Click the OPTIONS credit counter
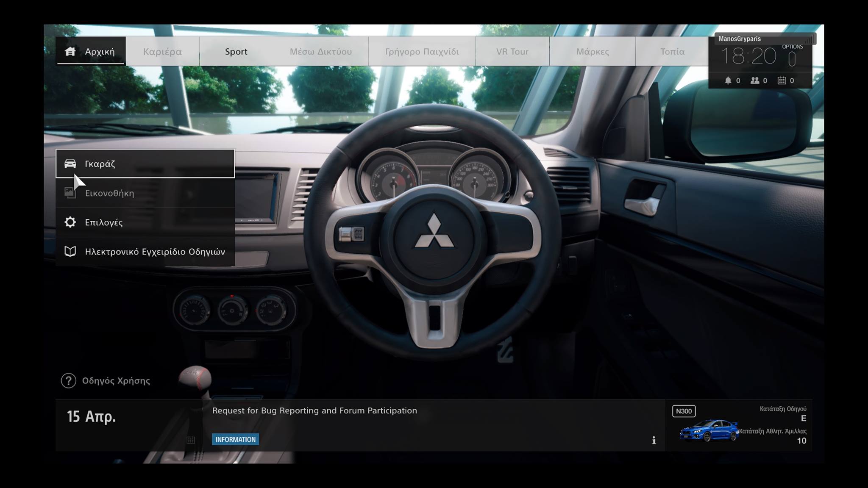This screenshot has height=488, width=868. 792,56
